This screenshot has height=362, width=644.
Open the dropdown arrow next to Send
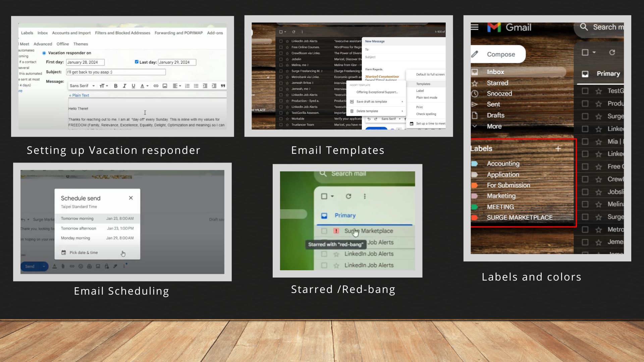(44, 266)
